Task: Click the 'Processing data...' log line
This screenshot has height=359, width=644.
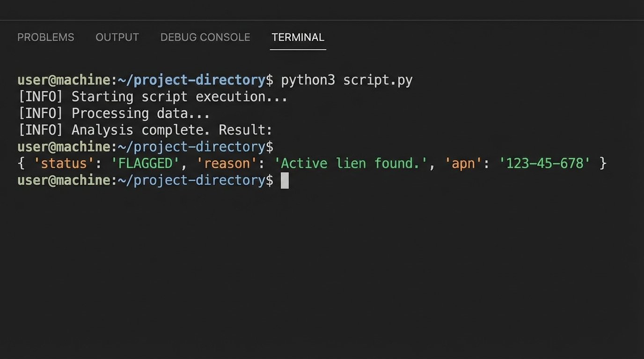Action: click(140, 114)
